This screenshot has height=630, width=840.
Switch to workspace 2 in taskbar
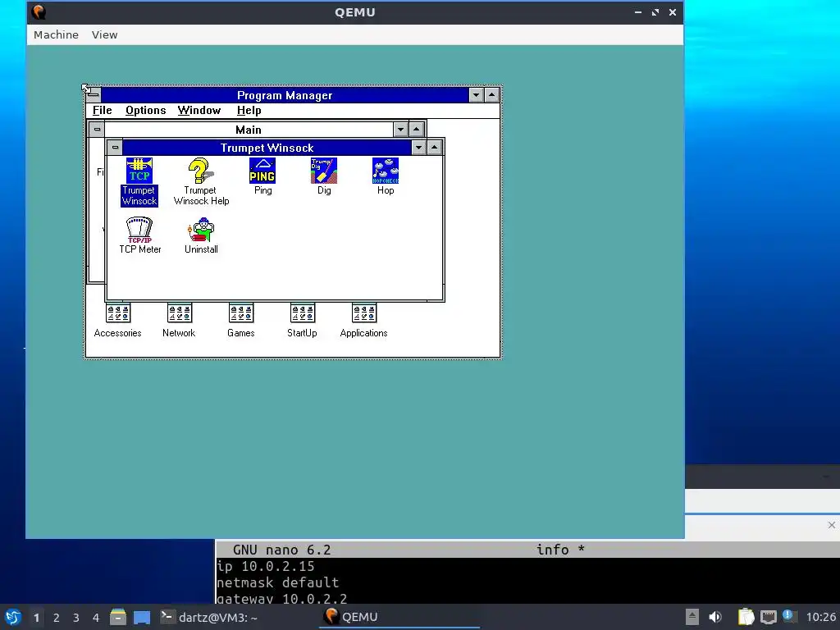click(57, 618)
